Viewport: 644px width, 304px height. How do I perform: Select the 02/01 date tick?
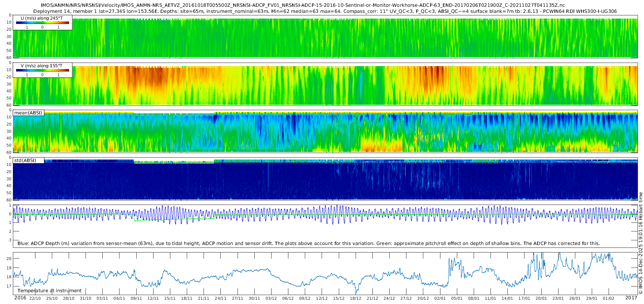(x=440, y=298)
